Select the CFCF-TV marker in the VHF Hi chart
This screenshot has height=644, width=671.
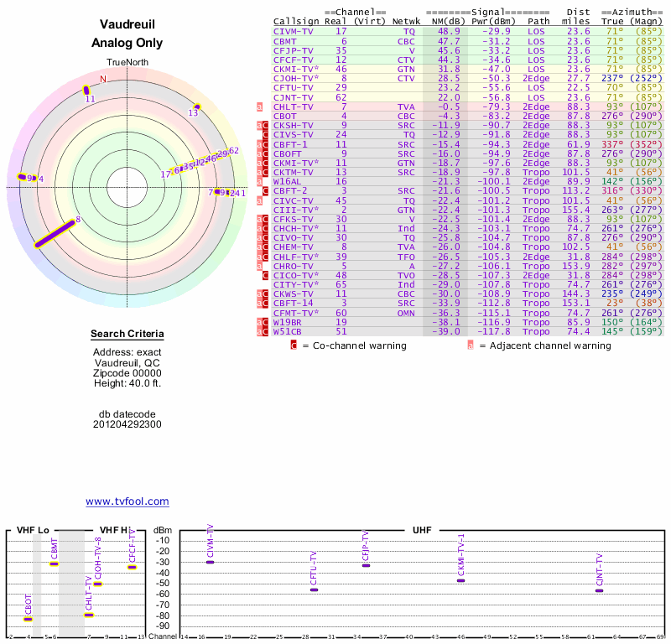132,567
